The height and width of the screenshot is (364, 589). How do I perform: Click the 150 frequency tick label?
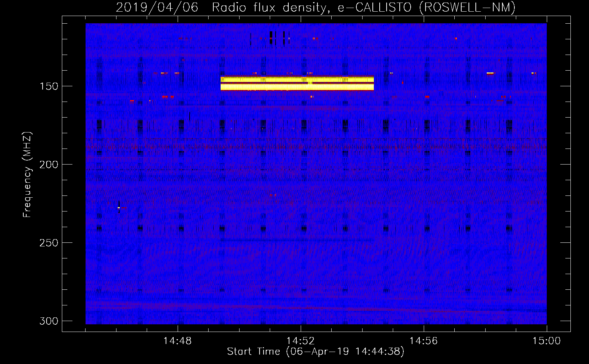(x=49, y=86)
